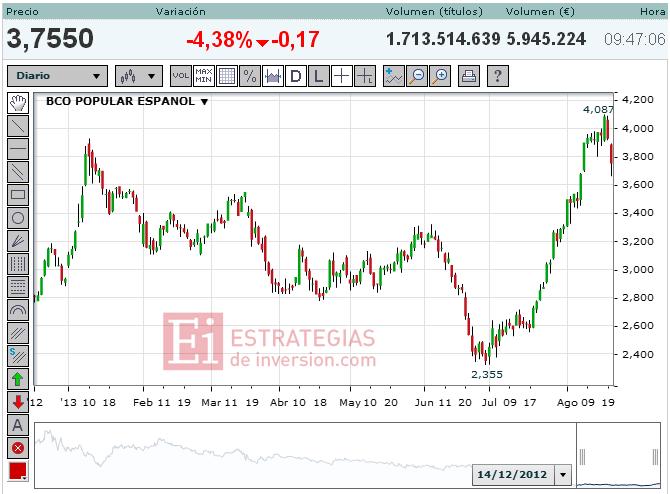Toggle the L logarithmic scale button
Viewport: 670px width, 494px height.
coord(318,76)
